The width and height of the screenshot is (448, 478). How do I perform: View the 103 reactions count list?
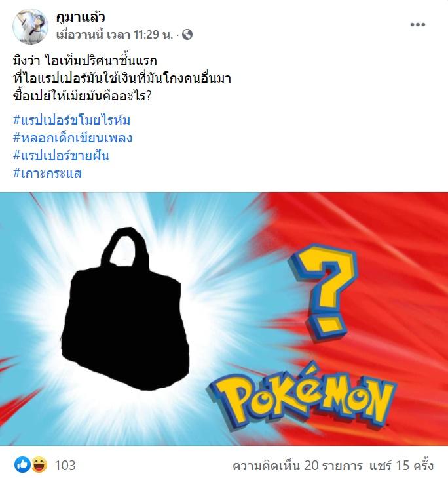(65, 466)
